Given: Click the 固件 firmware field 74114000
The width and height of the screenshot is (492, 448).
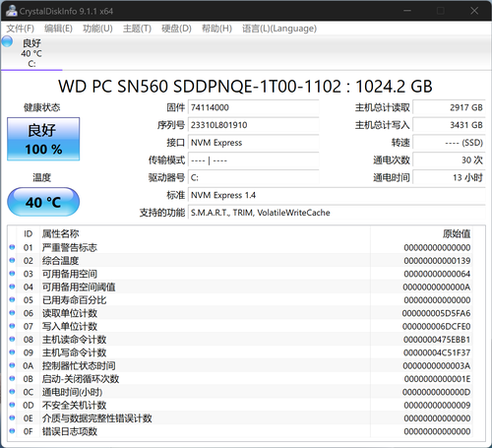Looking at the screenshot, I should coord(253,107).
